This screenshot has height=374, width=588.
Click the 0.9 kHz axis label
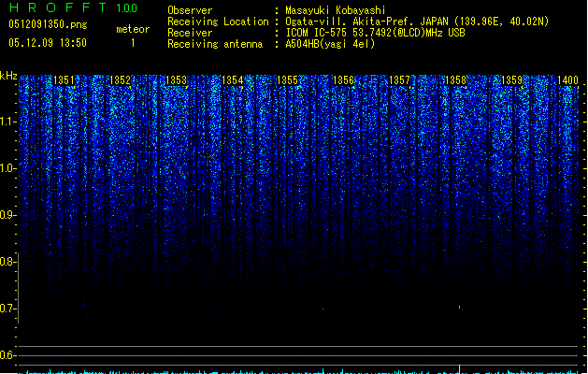pos(7,215)
